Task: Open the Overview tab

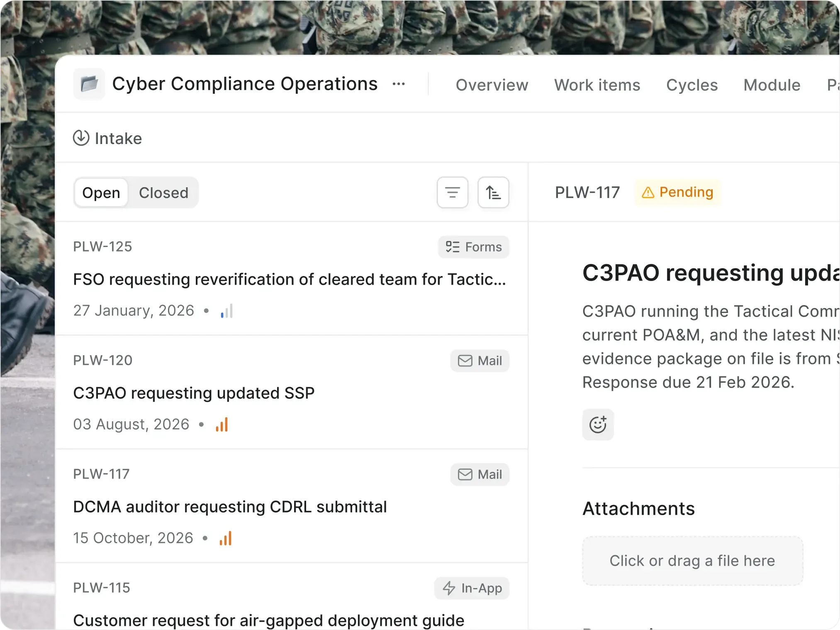Action: coord(492,85)
